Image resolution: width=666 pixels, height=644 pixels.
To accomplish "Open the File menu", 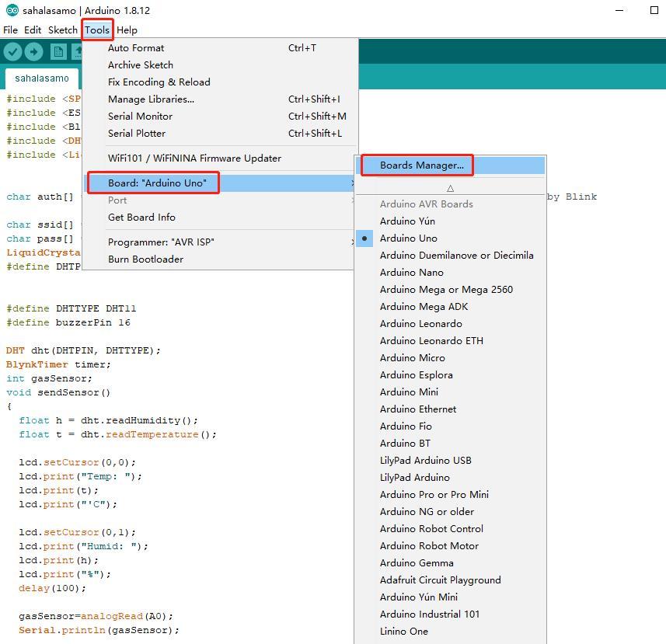I will click(10, 30).
